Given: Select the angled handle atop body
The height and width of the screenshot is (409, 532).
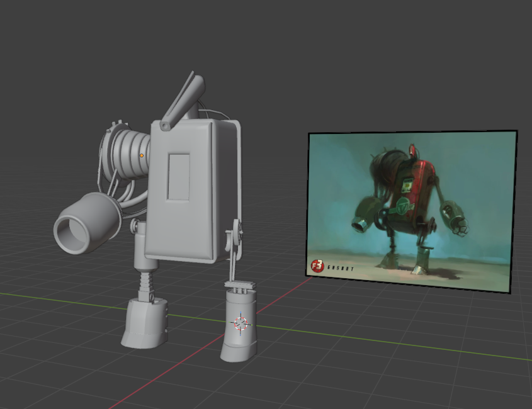Looking at the screenshot, I should point(183,101).
